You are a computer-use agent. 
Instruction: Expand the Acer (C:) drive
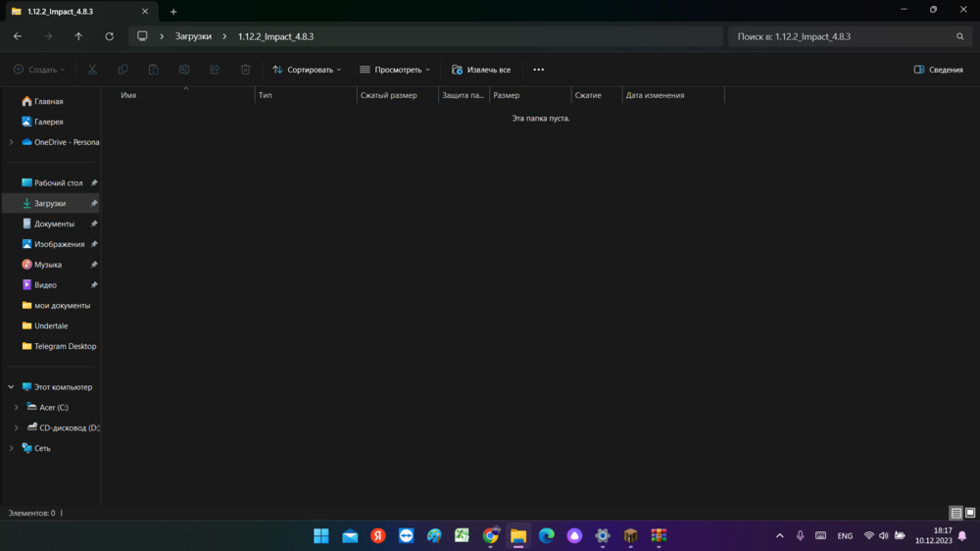[x=17, y=407]
